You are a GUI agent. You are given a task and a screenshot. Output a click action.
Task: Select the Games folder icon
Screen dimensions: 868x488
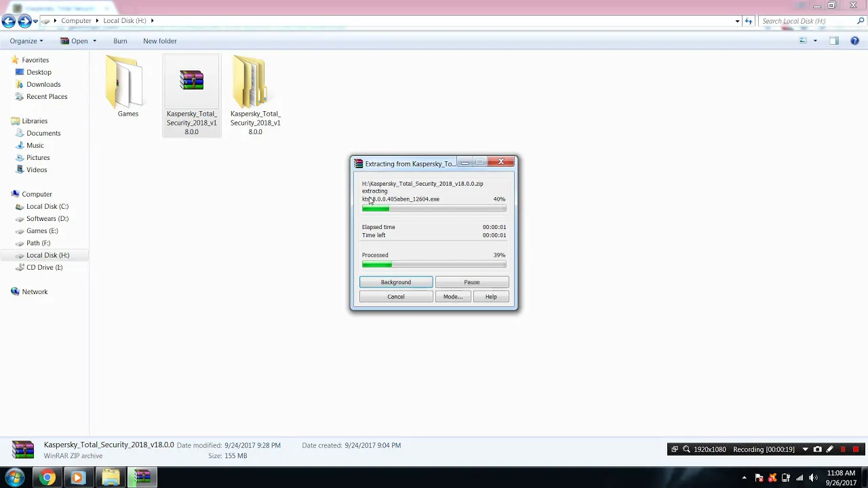coord(128,87)
